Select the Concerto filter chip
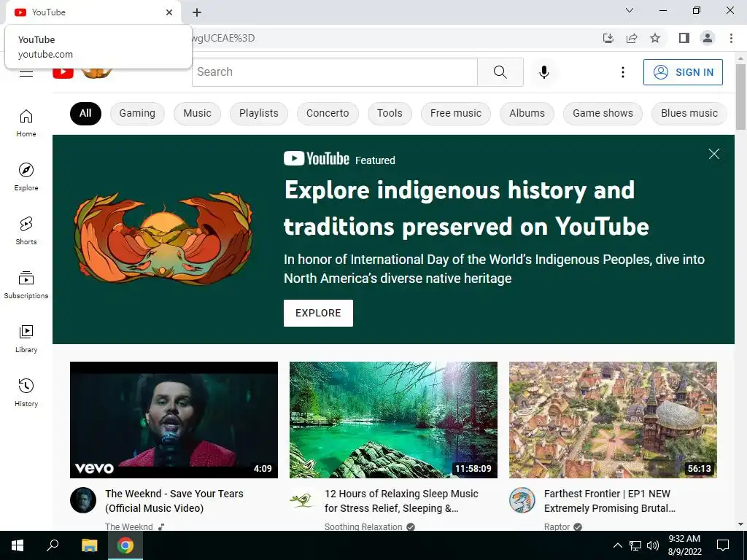 point(328,113)
